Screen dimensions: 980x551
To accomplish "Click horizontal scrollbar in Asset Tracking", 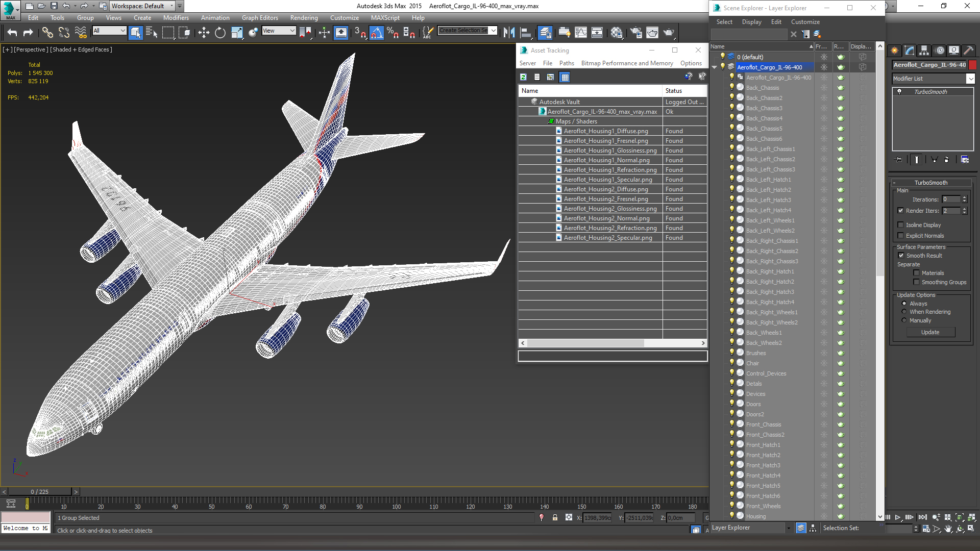I will click(x=585, y=343).
